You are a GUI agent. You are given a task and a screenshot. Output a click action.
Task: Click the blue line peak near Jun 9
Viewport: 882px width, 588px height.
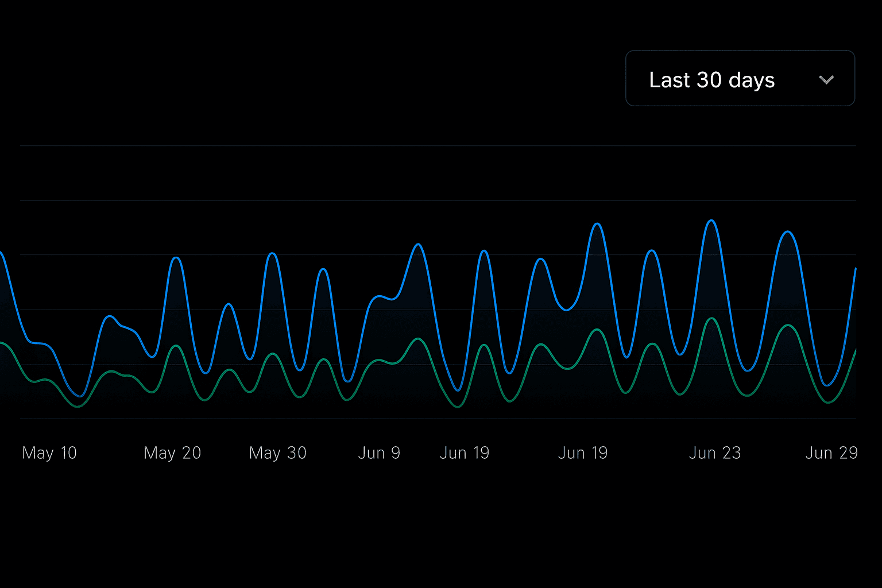click(419, 244)
